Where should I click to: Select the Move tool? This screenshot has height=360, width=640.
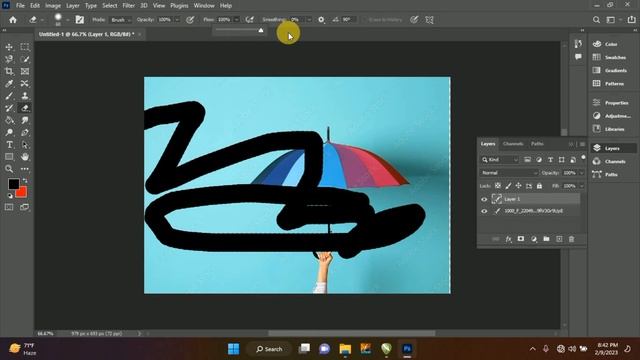[x=9, y=47]
